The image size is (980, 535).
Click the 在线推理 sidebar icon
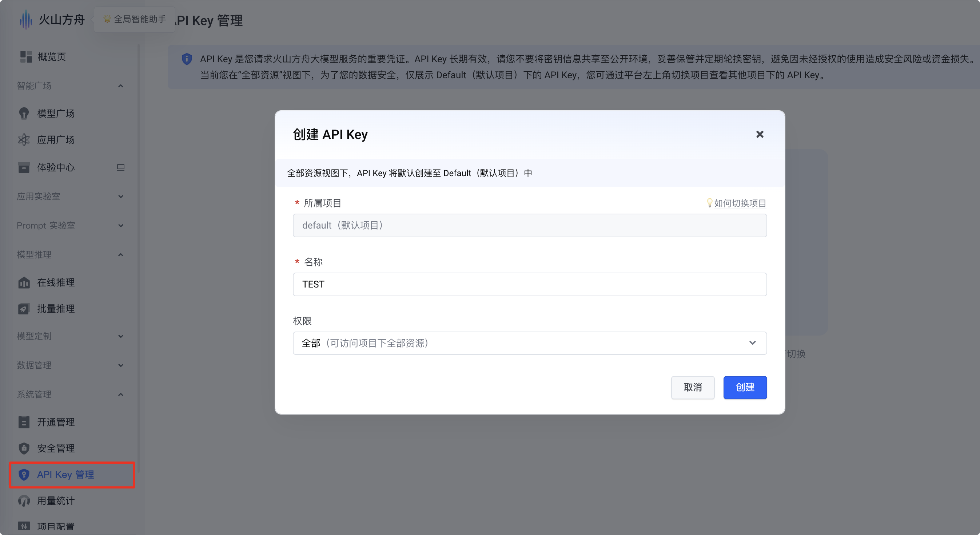pyautogui.click(x=24, y=282)
